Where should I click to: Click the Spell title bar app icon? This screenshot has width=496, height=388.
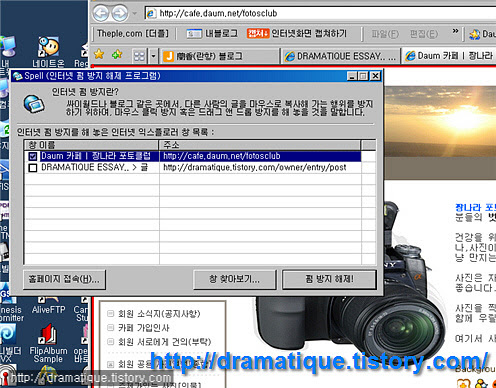tap(17, 76)
